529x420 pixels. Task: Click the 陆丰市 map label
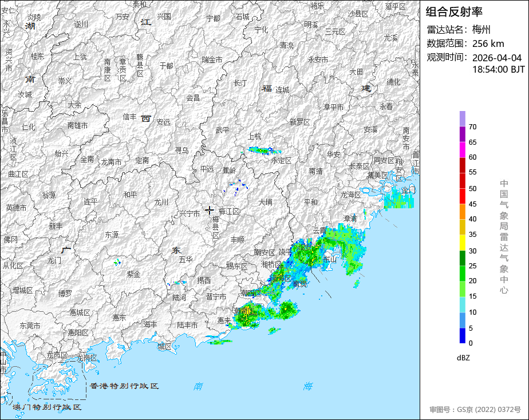pyautogui.click(x=187, y=325)
